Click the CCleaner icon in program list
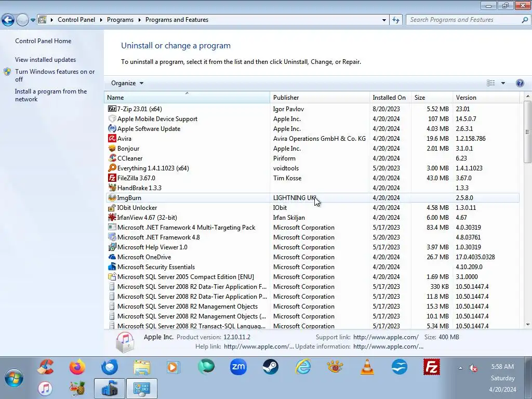Screen dimensions: 532x399 click(112, 158)
